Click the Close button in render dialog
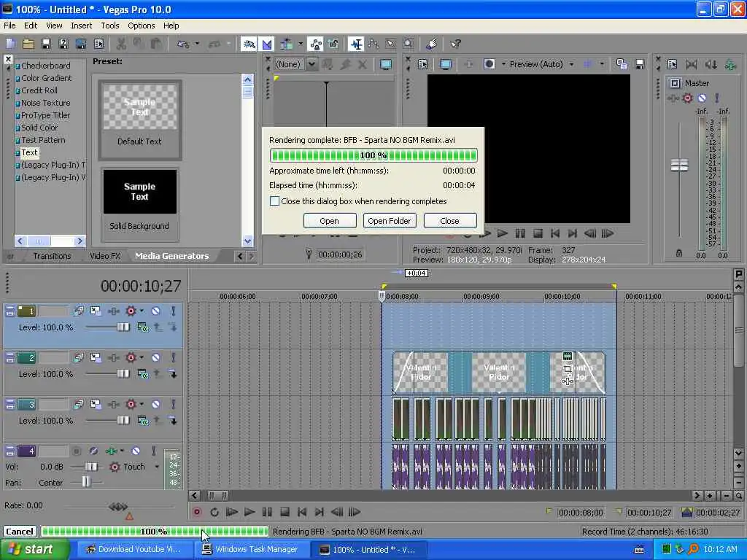This screenshot has width=747, height=560. point(449,221)
